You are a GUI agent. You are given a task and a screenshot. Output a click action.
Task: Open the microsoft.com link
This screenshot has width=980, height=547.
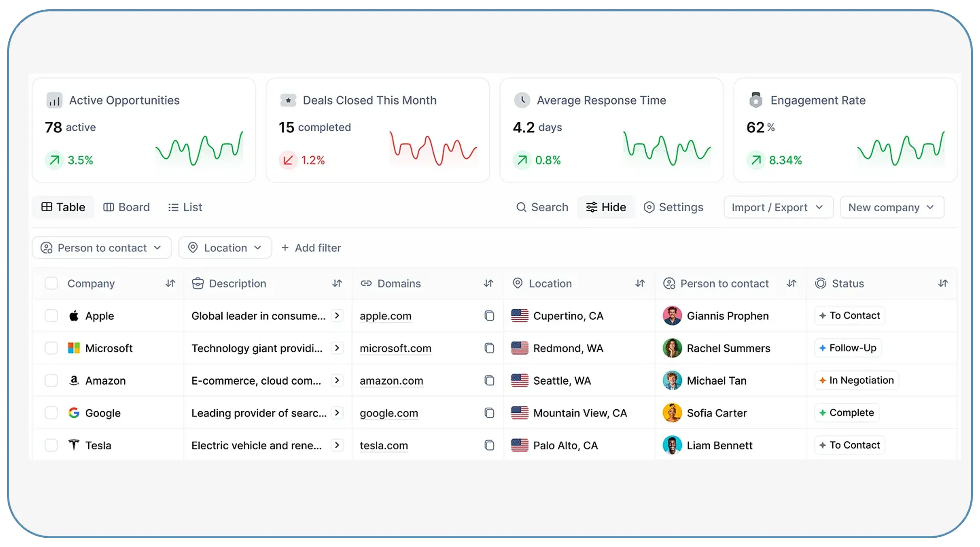tap(395, 348)
